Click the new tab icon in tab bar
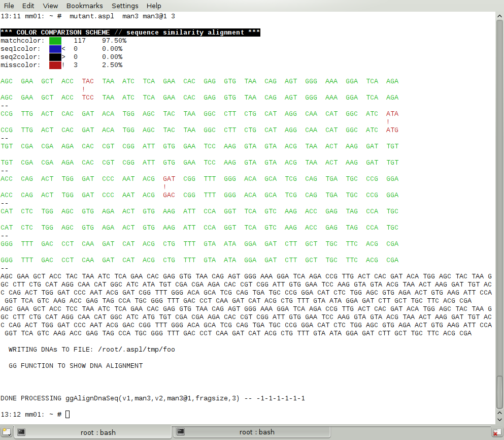 coord(6,432)
